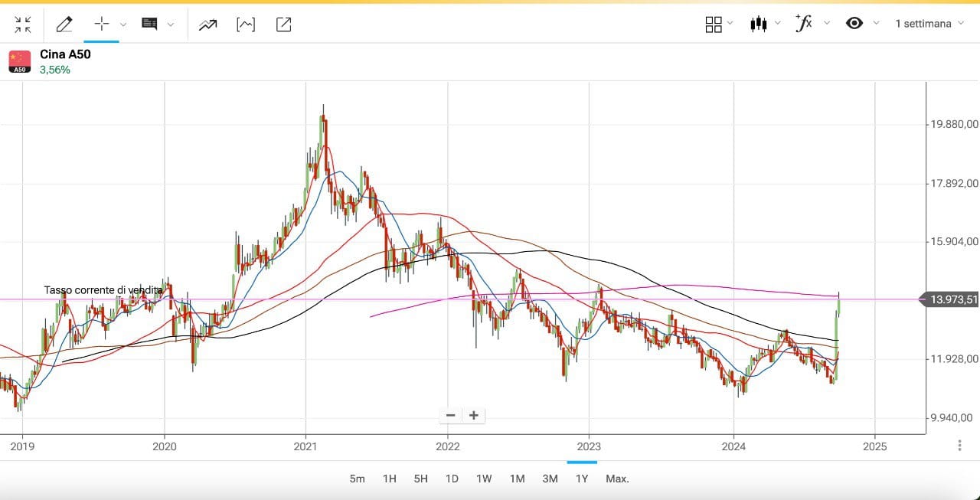Click the 13.973,51 current price label
Viewport: 980px width, 500px height.
952,300
